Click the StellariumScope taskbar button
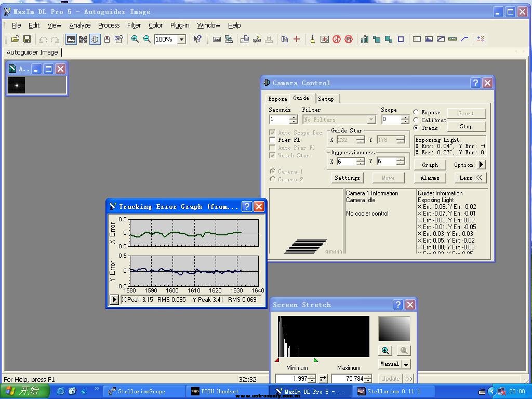532x399 pixels. (x=144, y=391)
